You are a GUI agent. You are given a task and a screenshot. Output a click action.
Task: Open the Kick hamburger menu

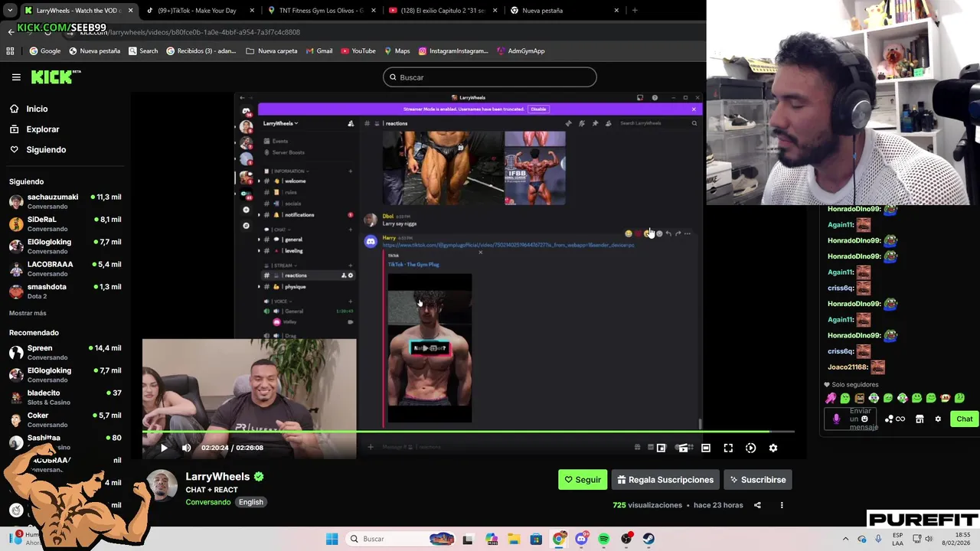pyautogui.click(x=16, y=77)
